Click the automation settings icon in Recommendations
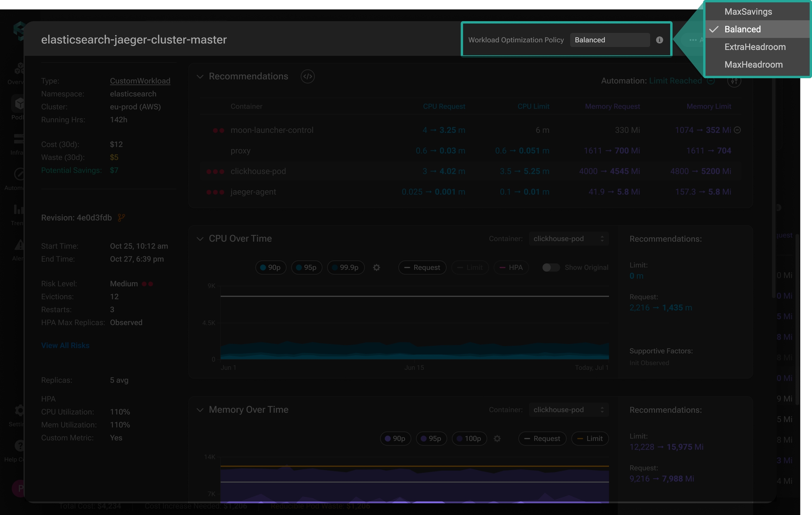 tap(734, 81)
